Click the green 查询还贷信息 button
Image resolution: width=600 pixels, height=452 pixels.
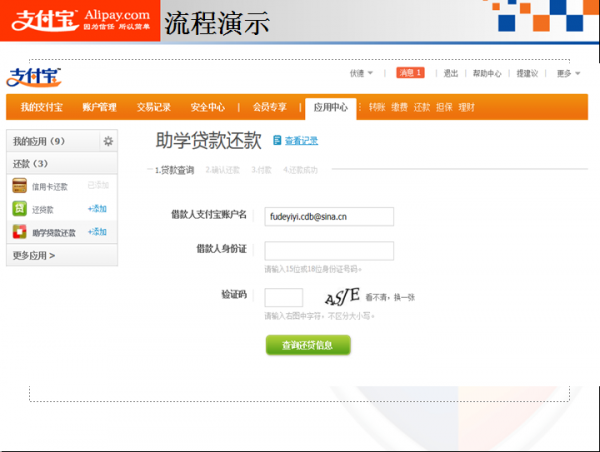308,345
